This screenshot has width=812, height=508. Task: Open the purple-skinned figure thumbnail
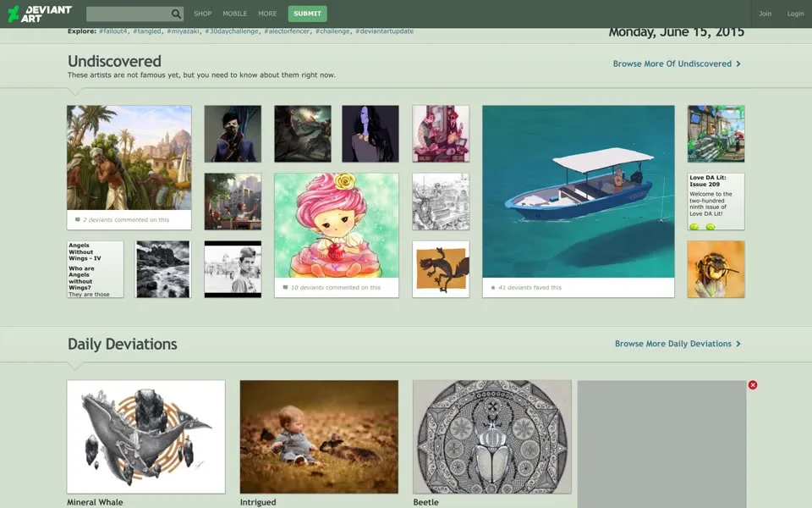pyautogui.click(x=370, y=134)
